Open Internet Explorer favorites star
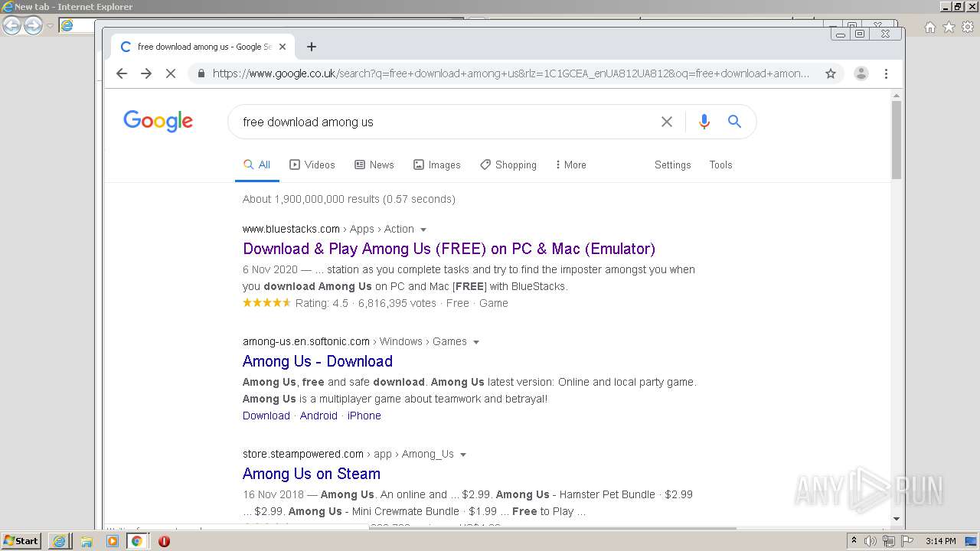The image size is (980, 551). coord(949,27)
